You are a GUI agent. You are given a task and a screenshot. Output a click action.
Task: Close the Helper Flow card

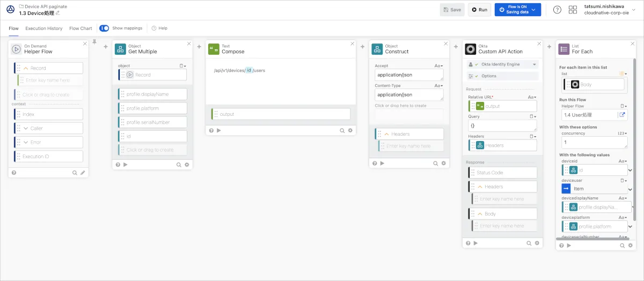[x=85, y=44]
